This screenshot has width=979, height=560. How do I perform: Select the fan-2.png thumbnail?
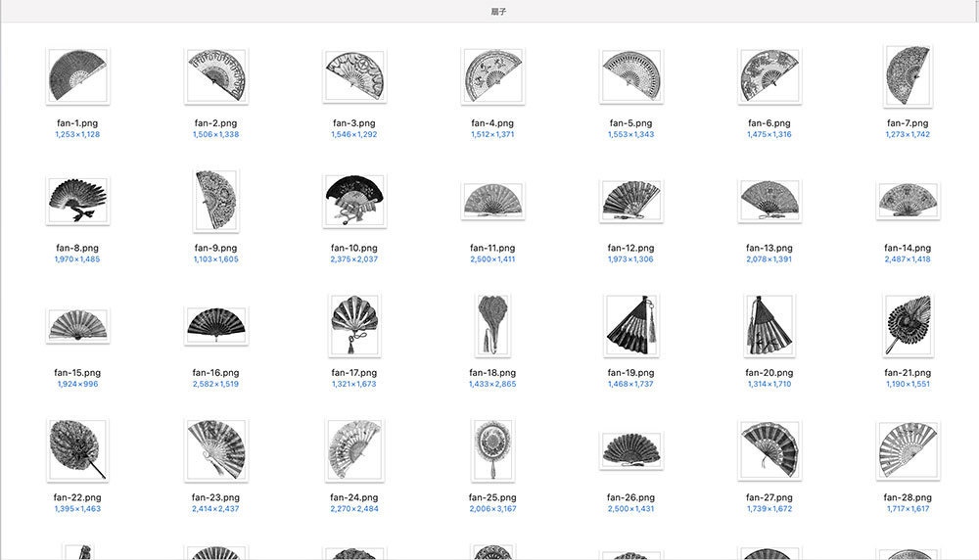[216, 75]
